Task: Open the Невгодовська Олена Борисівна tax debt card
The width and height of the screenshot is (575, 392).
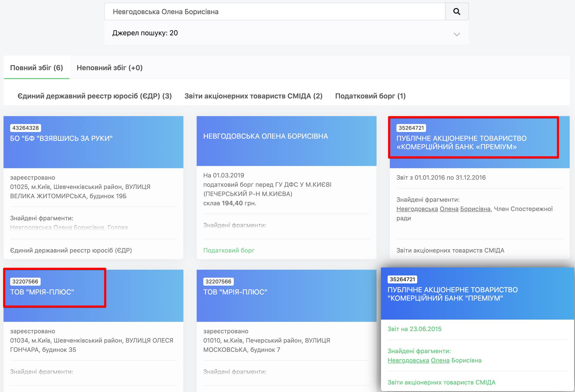Action: click(265, 136)
